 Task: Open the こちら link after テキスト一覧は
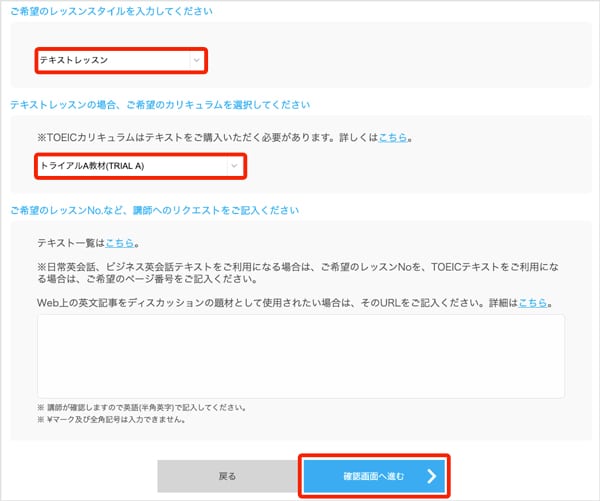[118, 242]
